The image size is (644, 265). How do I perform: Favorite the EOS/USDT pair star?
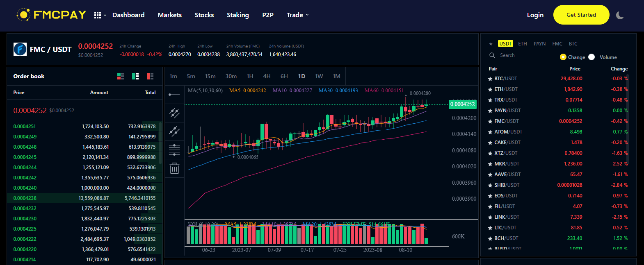pyautogui.click(x=490, y=196)
